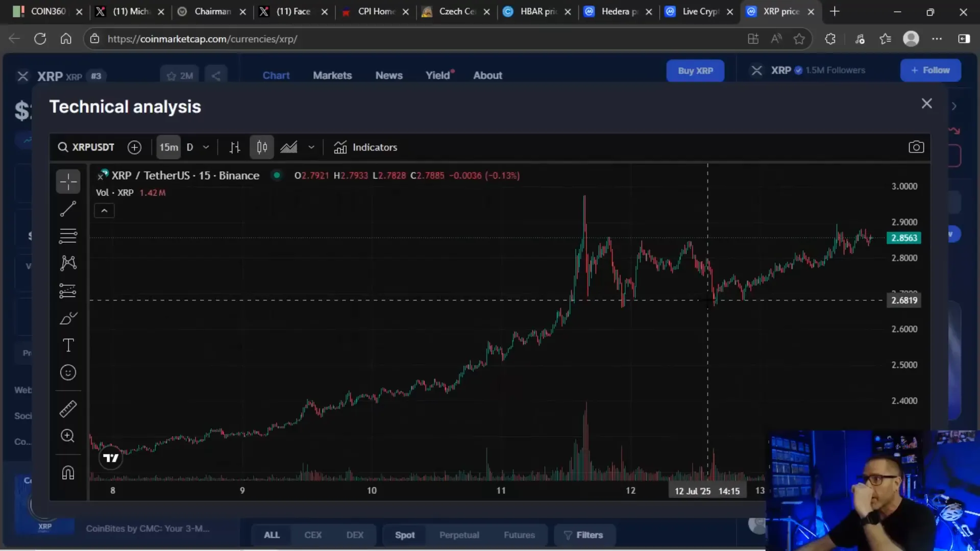Image resolution: width=980 pixels, height=551 pixels.
Task: Switch to bars chart style
Action: 235,147
